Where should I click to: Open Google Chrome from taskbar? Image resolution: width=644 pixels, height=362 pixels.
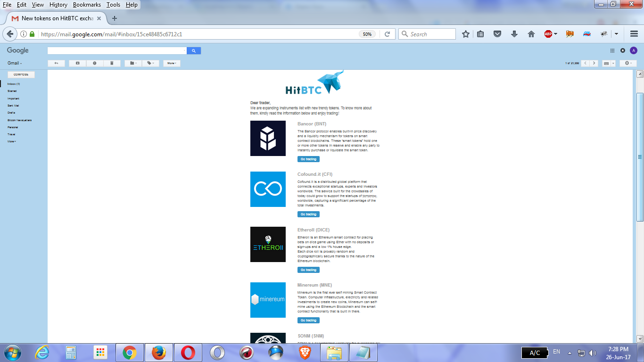[130, 353]
